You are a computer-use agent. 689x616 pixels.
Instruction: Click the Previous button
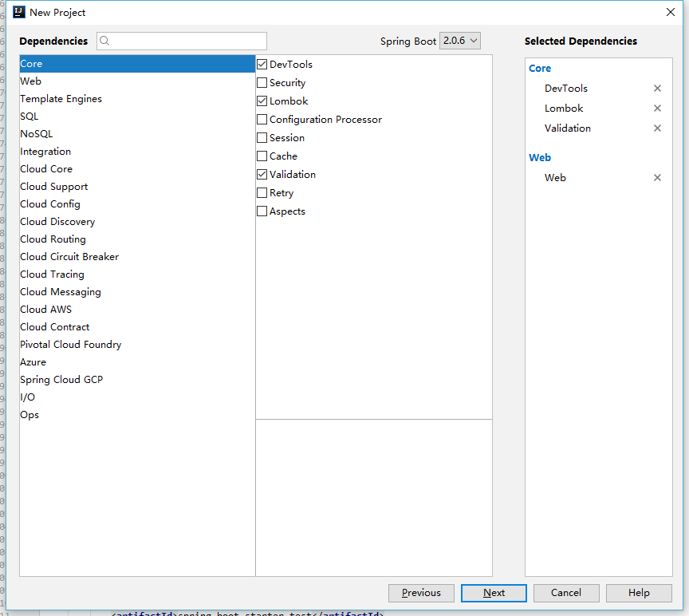pyautogui.click(x=421, y=593)
